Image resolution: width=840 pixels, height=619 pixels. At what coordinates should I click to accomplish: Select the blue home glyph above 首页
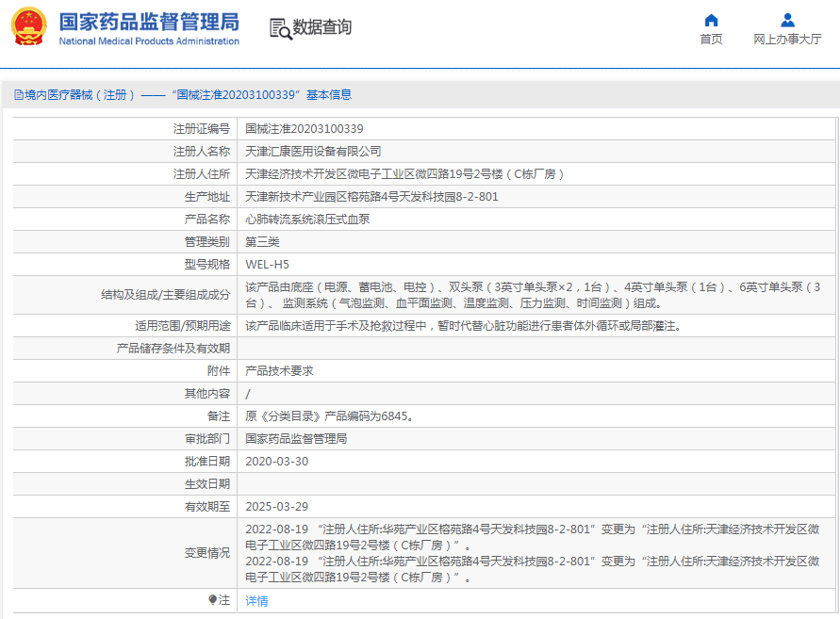pyautogui.click(x=711, y=21)
